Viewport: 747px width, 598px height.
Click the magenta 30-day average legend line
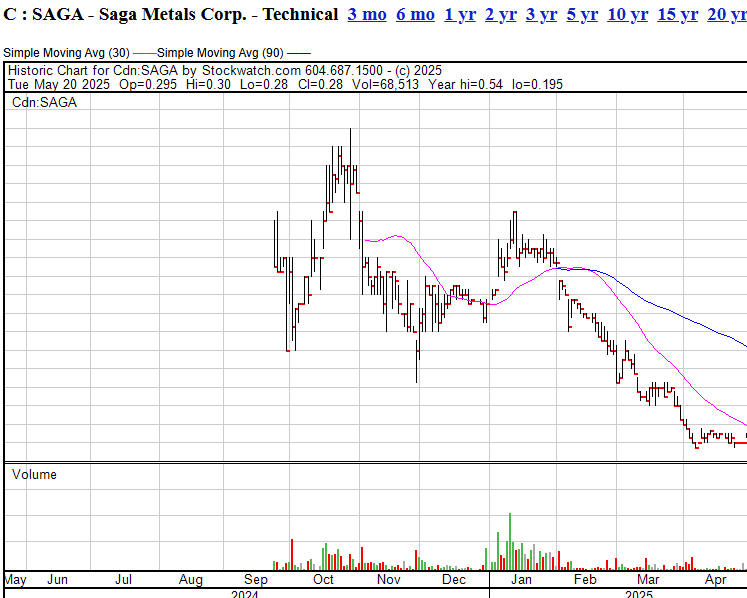[x=144, y=53]
